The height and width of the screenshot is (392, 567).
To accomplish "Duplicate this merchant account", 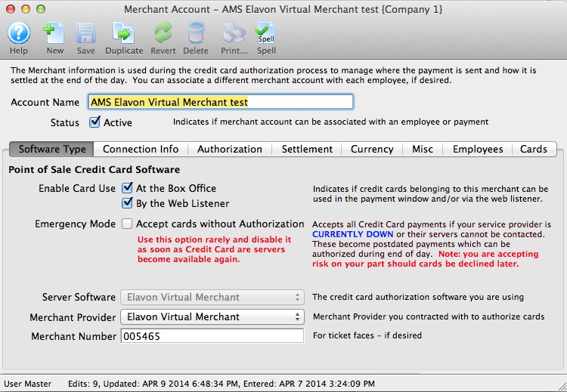I will (x=124, y=33).
